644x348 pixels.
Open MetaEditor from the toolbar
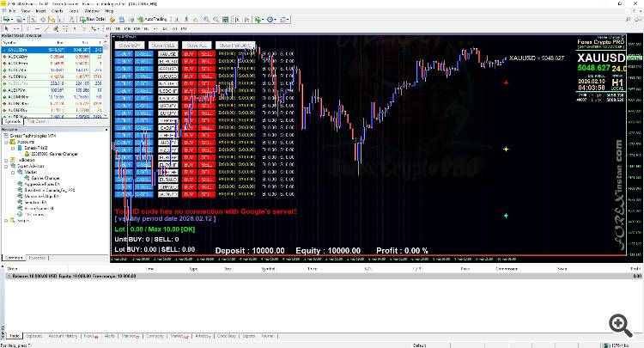click(x=112, y=19)
